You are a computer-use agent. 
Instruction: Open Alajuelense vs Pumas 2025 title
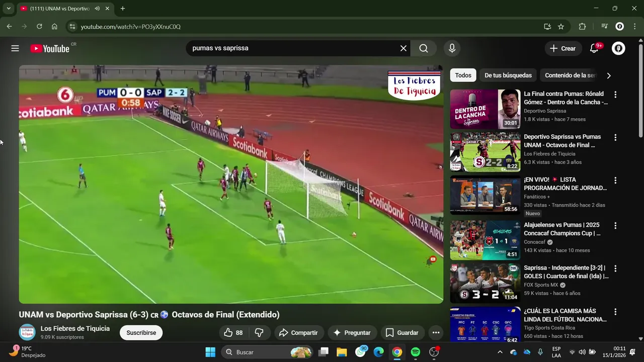tap(562, 229)
